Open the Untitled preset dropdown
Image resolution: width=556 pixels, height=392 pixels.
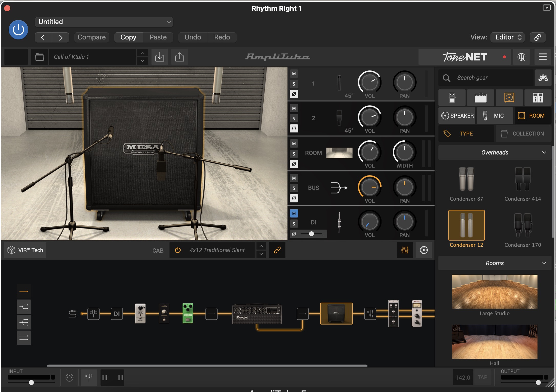click(x=104, y=22)
